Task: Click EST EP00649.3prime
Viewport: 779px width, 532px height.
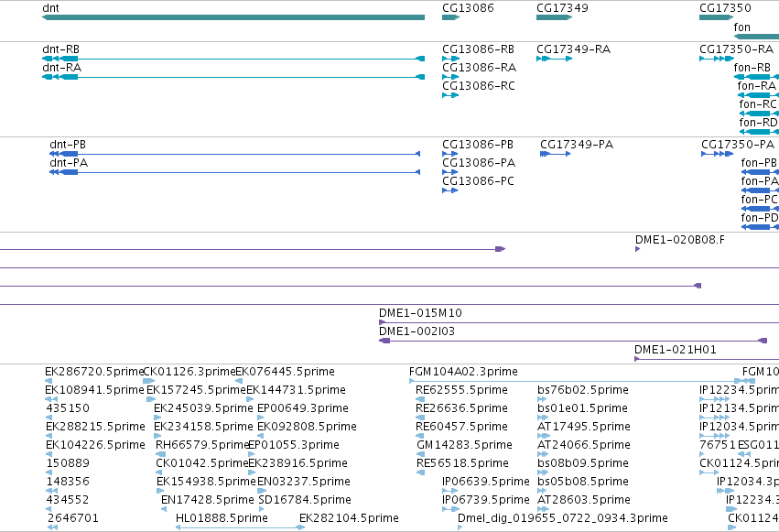Action: coord(261,418)
